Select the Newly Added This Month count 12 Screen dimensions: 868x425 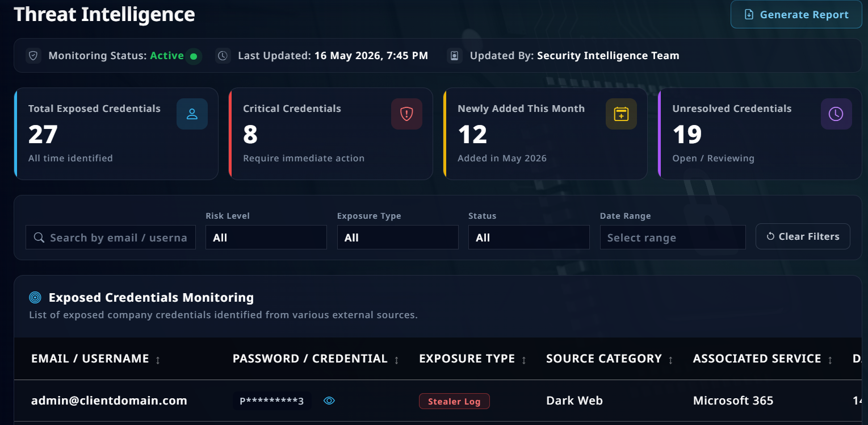pyautogui.click(x=472, y=135)
